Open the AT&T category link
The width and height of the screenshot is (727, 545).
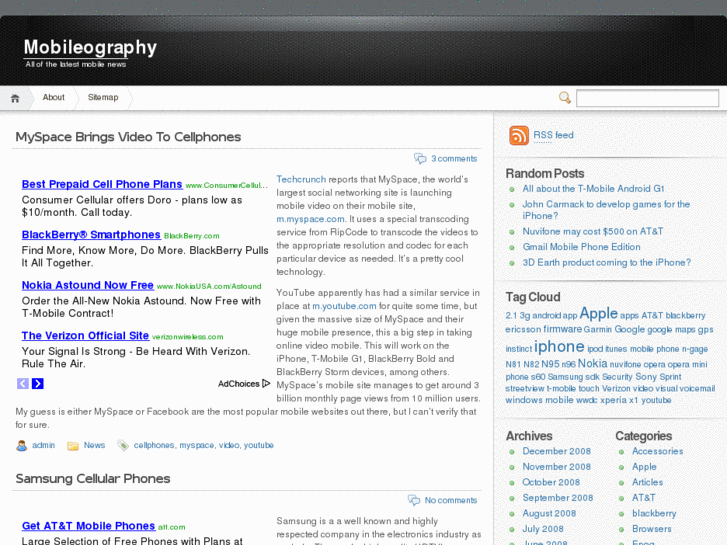[x=644, y=498]
